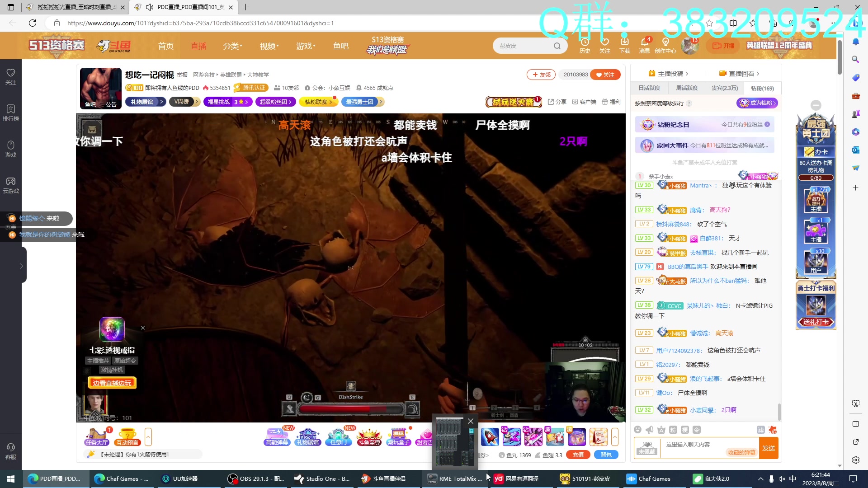This screenshot has width=868, height=488.
Task: Switch to the 日活跃度 tab
Action: (649, 88)
